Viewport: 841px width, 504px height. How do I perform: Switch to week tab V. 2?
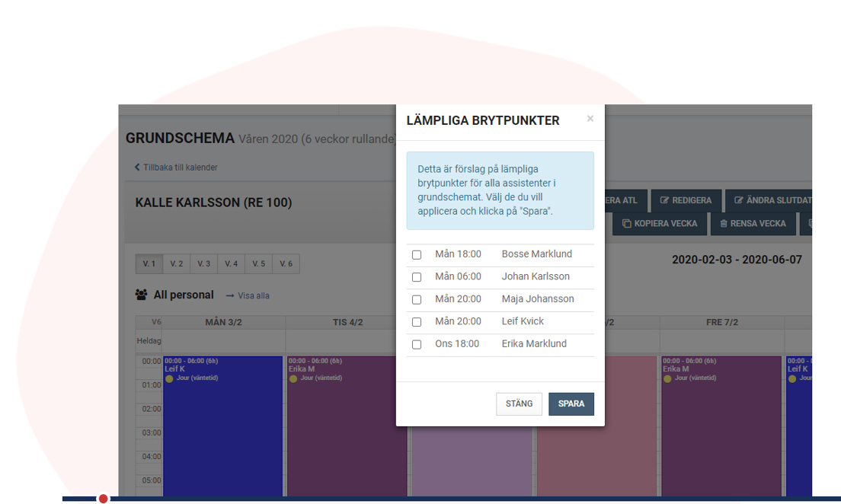point(177,264)
